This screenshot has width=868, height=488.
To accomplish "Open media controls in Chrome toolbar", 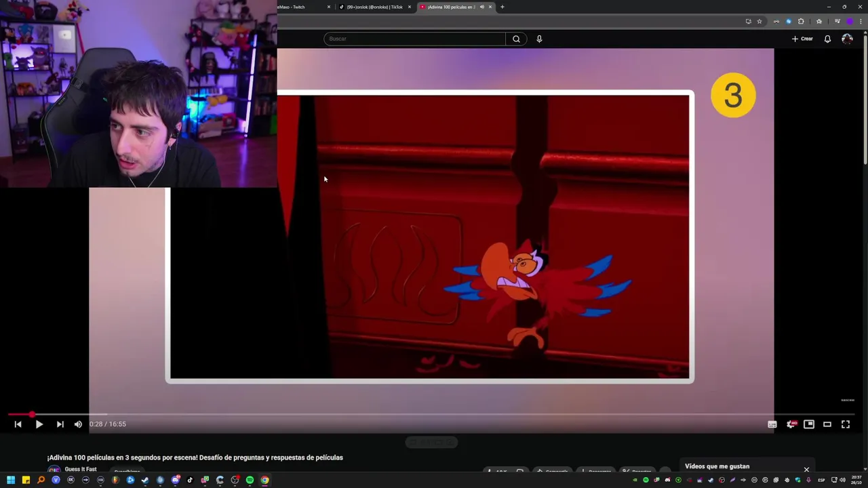I will coord(837,21).
